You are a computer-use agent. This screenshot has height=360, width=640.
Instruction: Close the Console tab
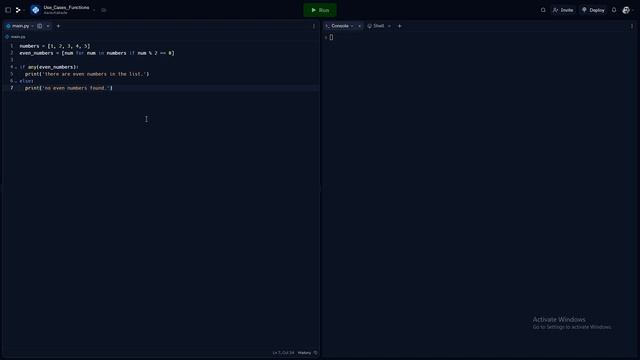pos(360,26)
